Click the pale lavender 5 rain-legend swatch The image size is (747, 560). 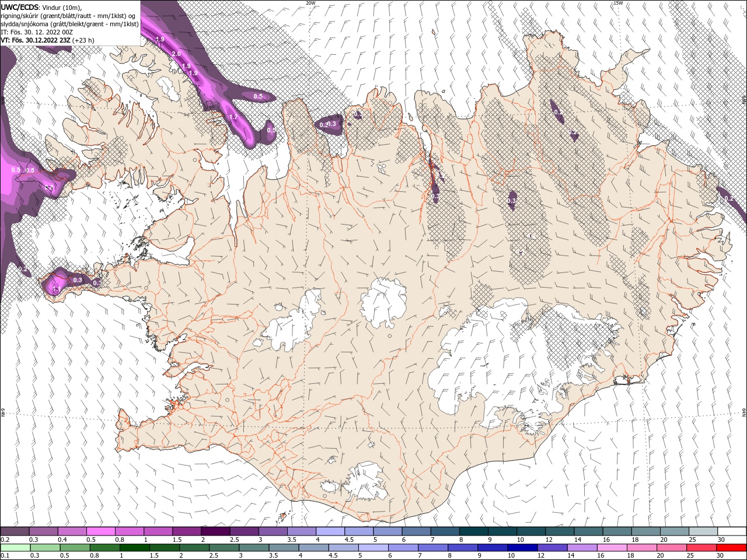pyautogui.click(x=373, y=547)
